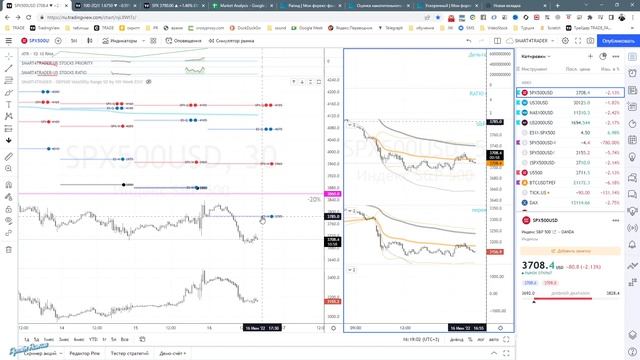
Task: Open indicator templates grid icon
Action: point(153,41)
